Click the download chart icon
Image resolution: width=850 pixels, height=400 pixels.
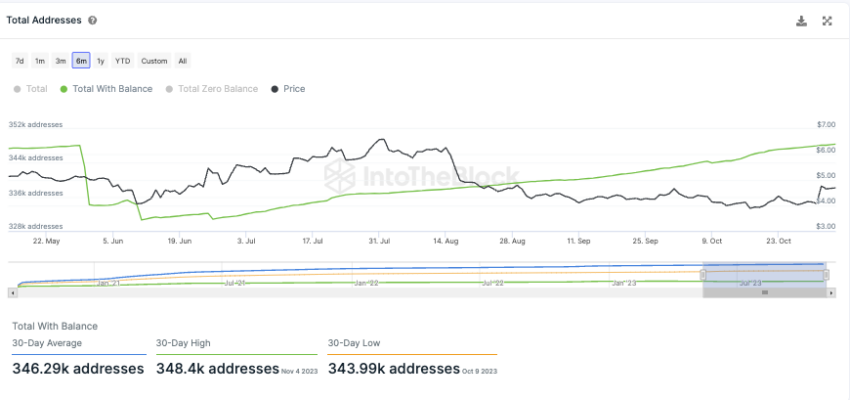801,21
